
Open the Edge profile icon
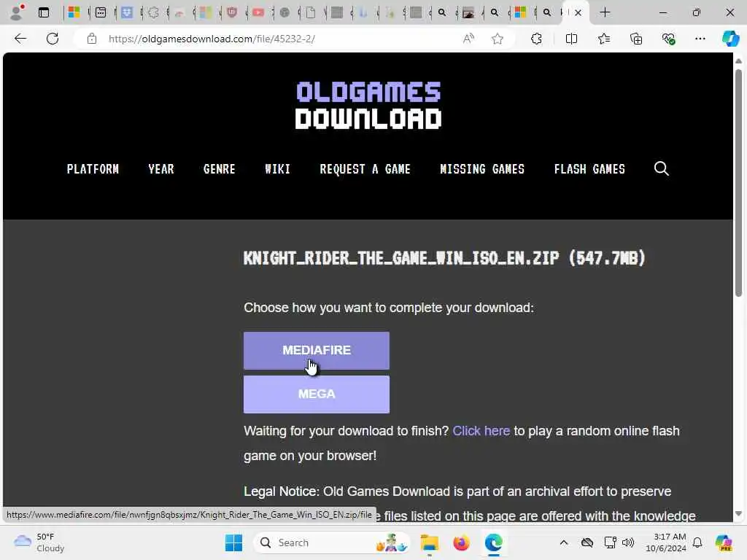[x=17, y=12]
